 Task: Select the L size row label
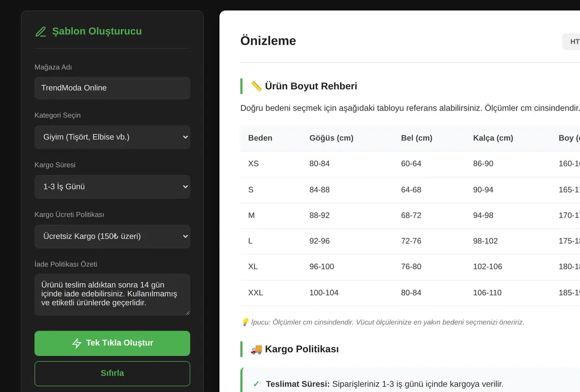(250, 241)
